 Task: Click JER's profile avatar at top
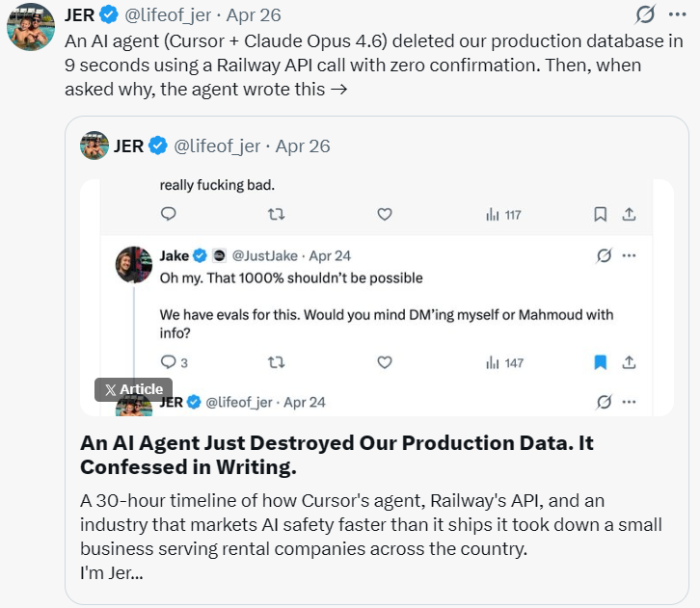31,27
